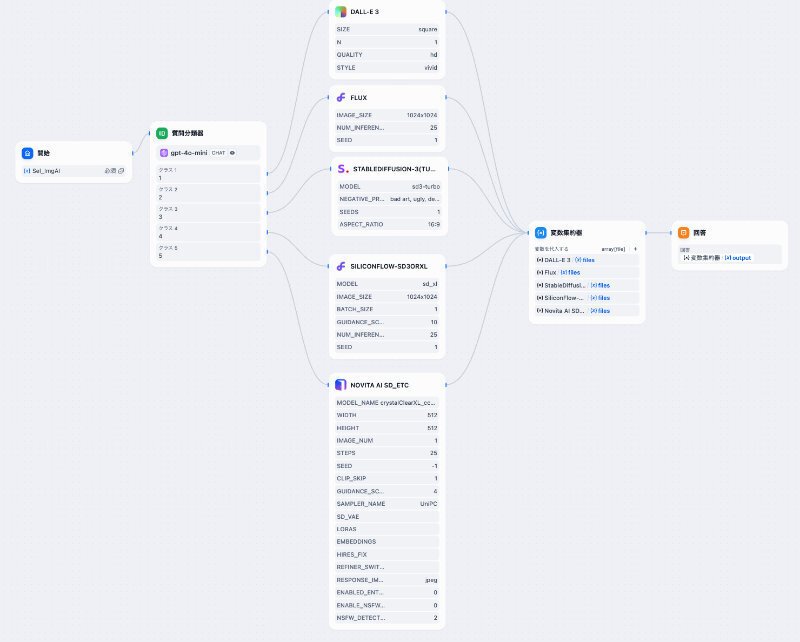Click the BATCH_SIZE row in SiliconFlow
800x642 pixels.
coord(387,309)
